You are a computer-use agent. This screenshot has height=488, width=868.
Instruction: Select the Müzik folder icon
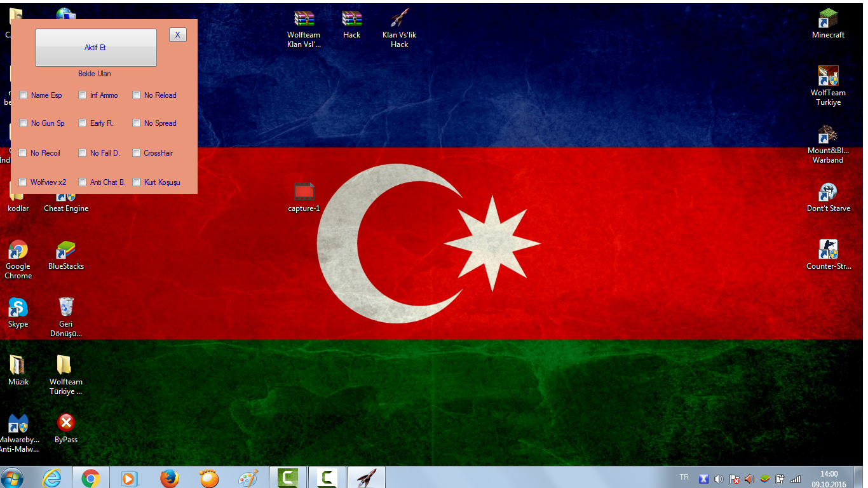click(18, 371)
